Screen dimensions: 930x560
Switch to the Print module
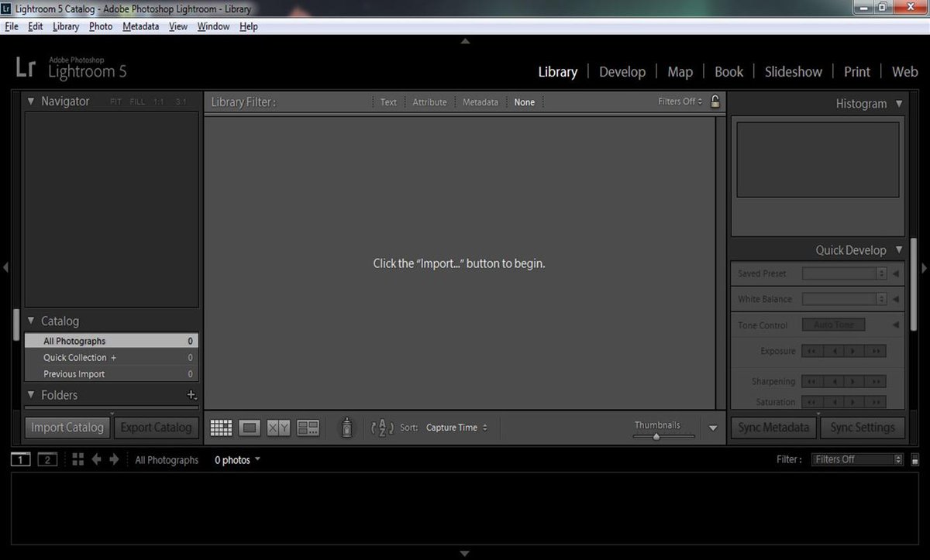click(x=856, y=72)
